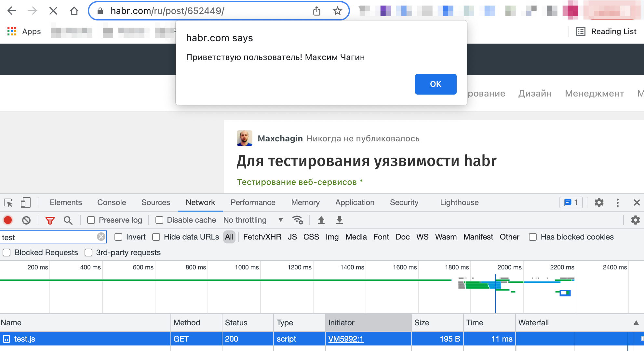Toggle device toolbar icon in DevTools
Viewport: 644px width, 351px height.
pyautogui.click(x=25, y=202)
